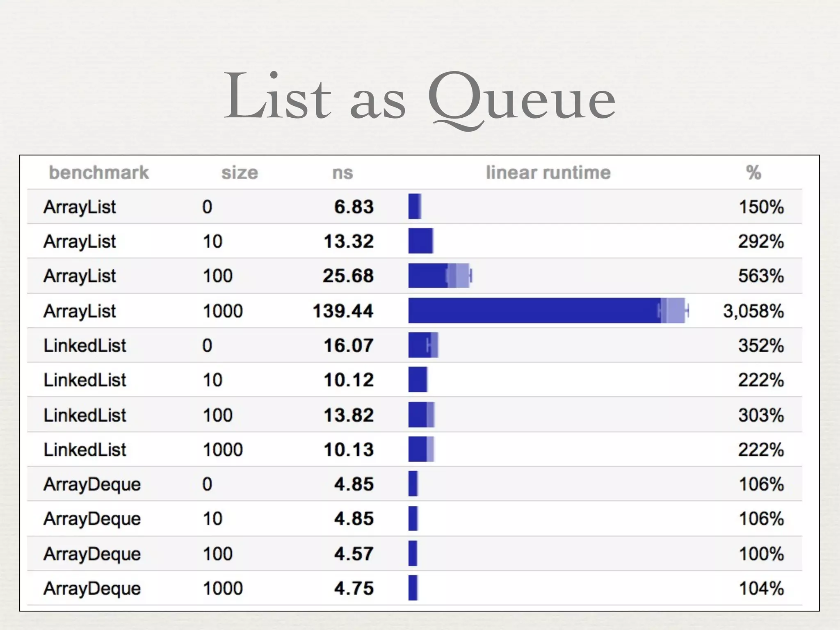Click 'ArrayList' in the 25.68 ns row
The image size is (840, 630).
(x=80, y=276)
